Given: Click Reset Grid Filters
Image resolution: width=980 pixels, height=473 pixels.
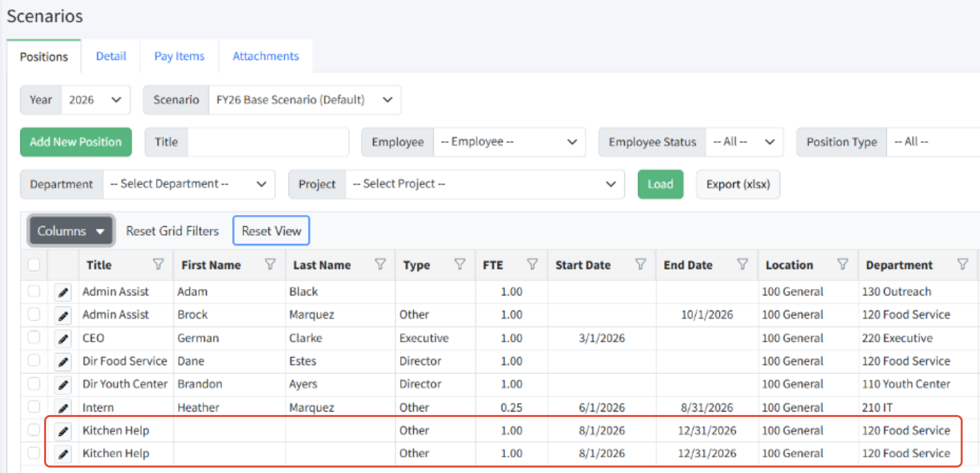Looking at the screenshot, I should coord(172,231).
